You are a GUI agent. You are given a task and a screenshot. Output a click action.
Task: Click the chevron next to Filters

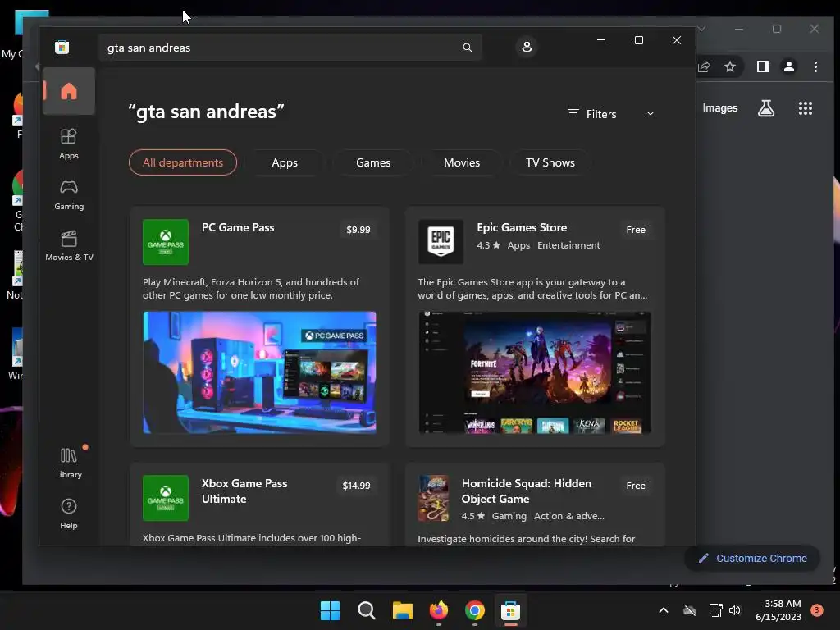[x=651, y=113]
